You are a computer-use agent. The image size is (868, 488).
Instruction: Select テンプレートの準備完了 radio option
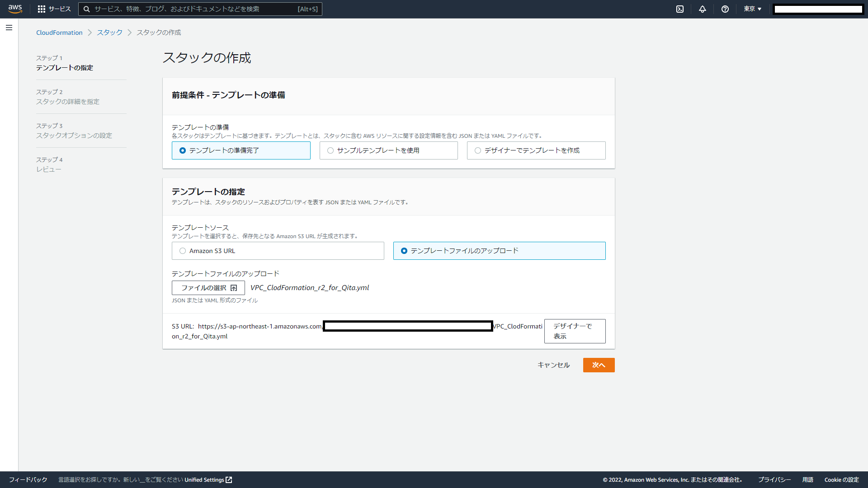(183, 150)
